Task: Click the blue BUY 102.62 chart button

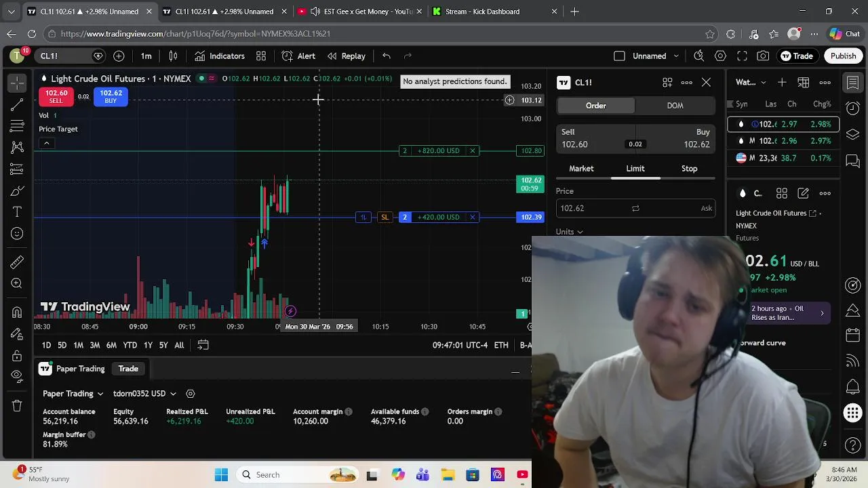Action: point(111,97)
